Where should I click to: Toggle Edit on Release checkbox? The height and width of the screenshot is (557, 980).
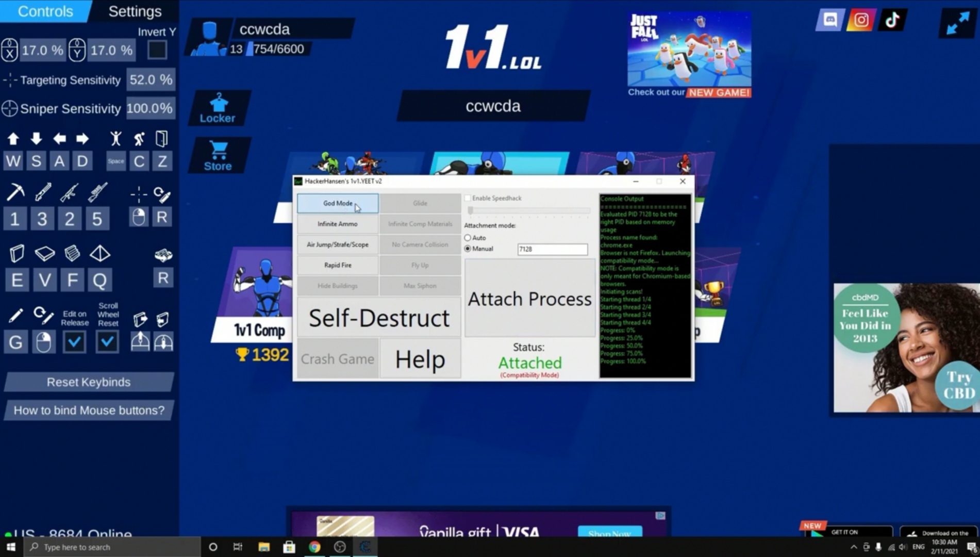(74, 342)
